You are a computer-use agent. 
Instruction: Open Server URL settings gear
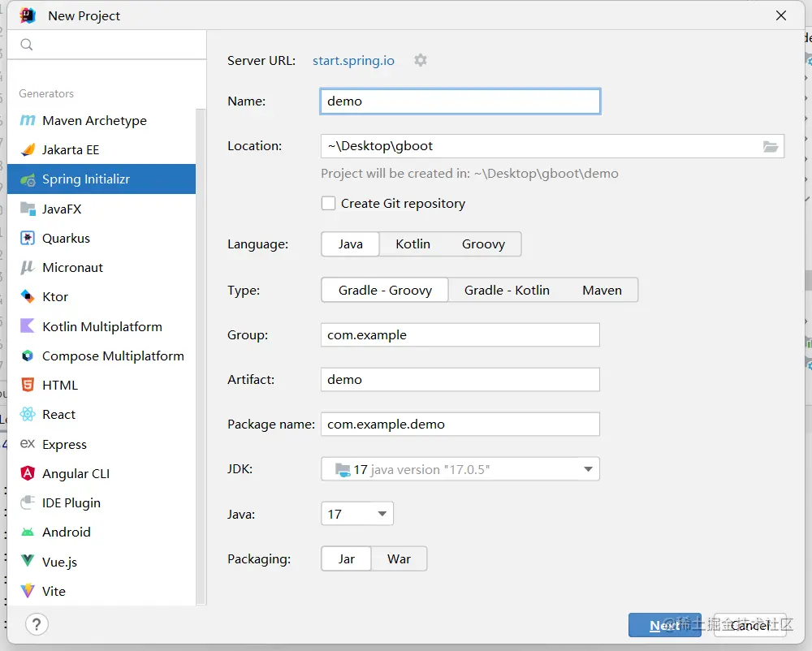[421, 60]
